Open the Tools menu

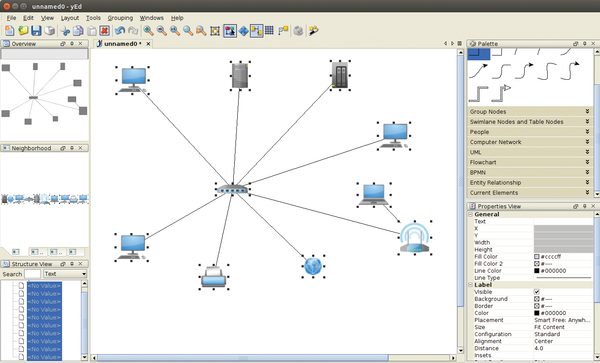point(93,18)
